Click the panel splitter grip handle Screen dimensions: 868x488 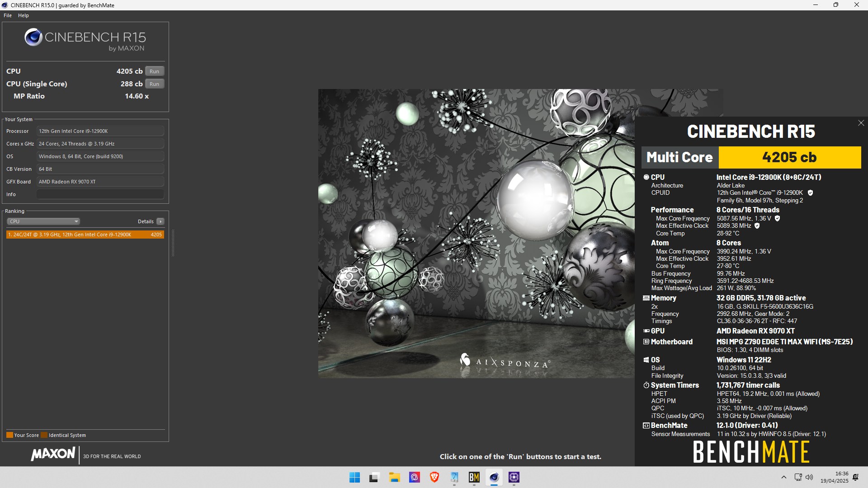click(173, 243)
